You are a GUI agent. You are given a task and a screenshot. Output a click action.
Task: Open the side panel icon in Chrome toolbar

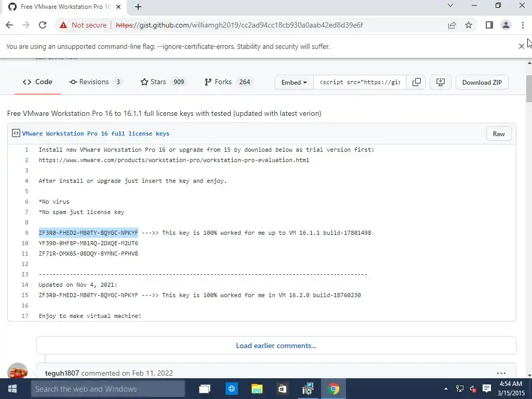point(489,25)
